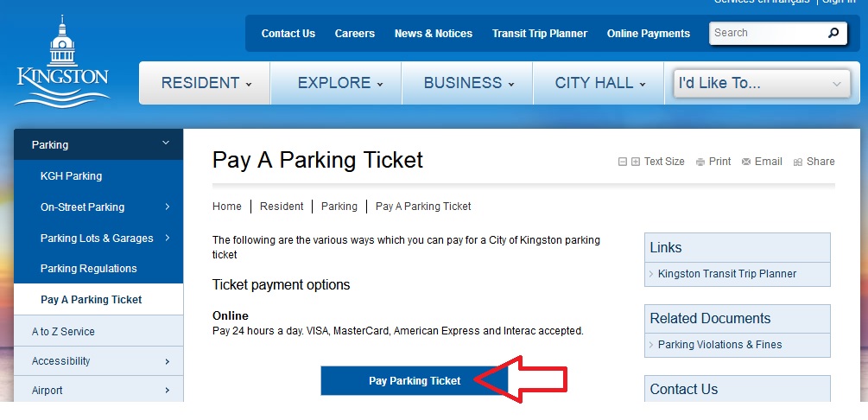Click the search magnifier icon
The width and height of the screenshot is (868, 420).
click(833, 33)
